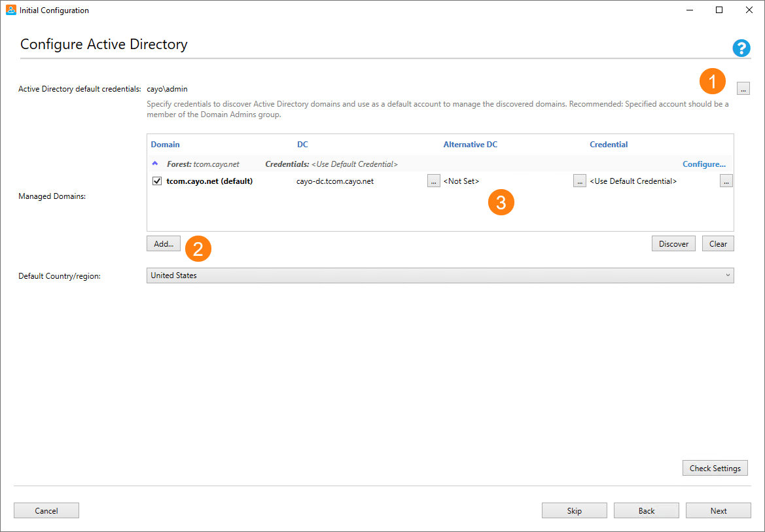Viewport: 765px width, 532px height.
Task: Click the Initial Configuration app icon in title bar
Action: (x=10, y=10)
